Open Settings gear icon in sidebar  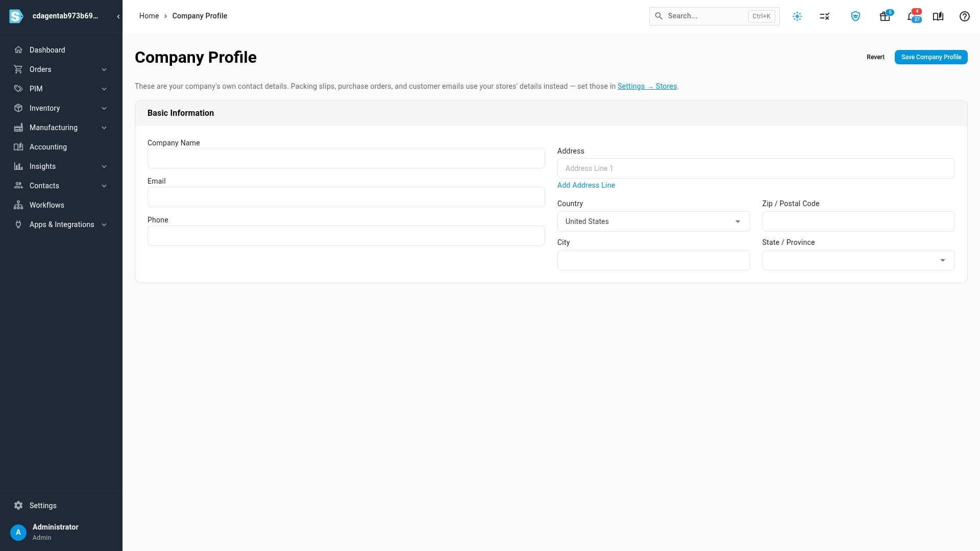[18, 506]
